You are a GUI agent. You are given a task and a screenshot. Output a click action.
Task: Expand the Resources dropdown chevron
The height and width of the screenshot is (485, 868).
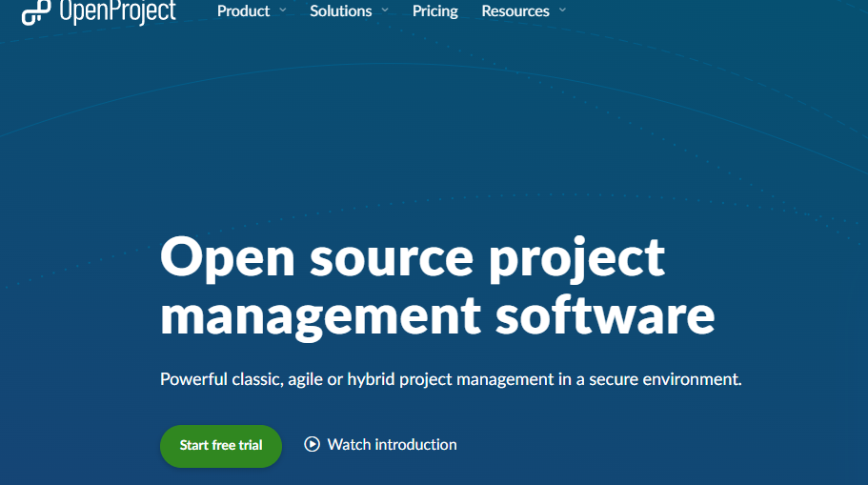click(x=562, y=10)
